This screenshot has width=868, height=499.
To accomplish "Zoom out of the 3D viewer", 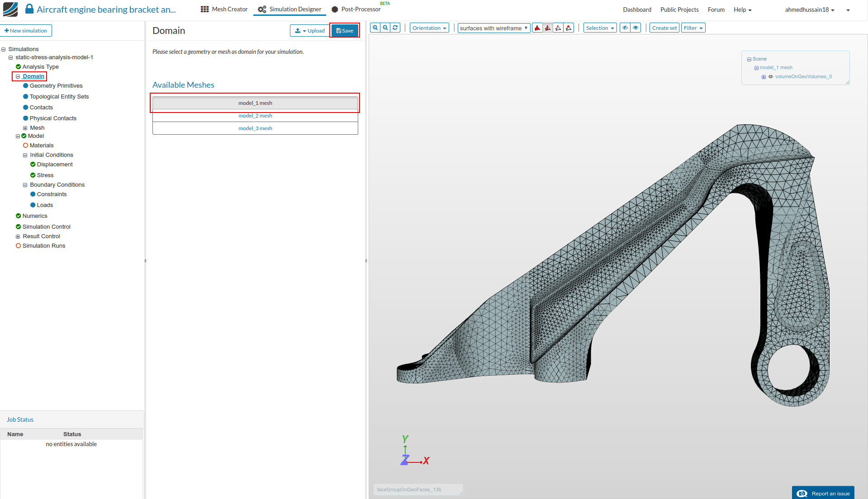I will (385, 28).
